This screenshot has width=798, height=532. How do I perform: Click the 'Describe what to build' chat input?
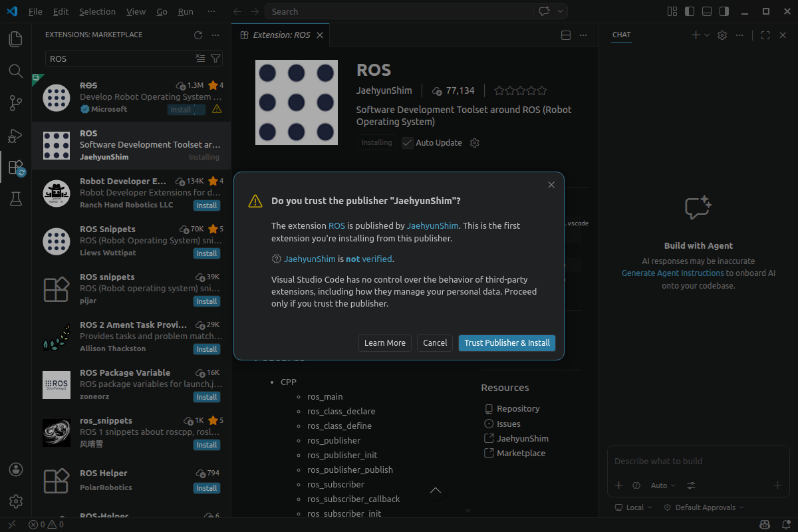[x=698, y=462]
